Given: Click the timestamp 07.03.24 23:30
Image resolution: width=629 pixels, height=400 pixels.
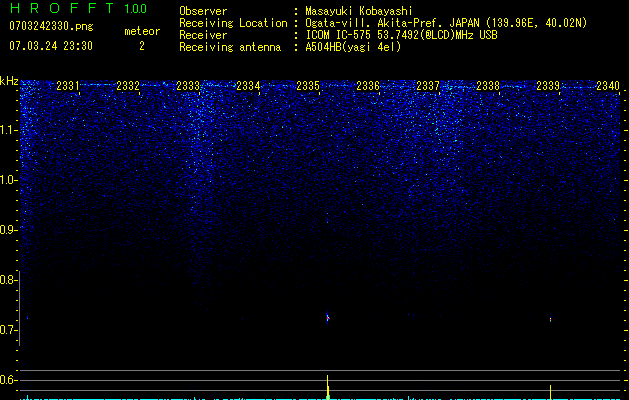Looking at the screenshot, I should pos(51,46).
